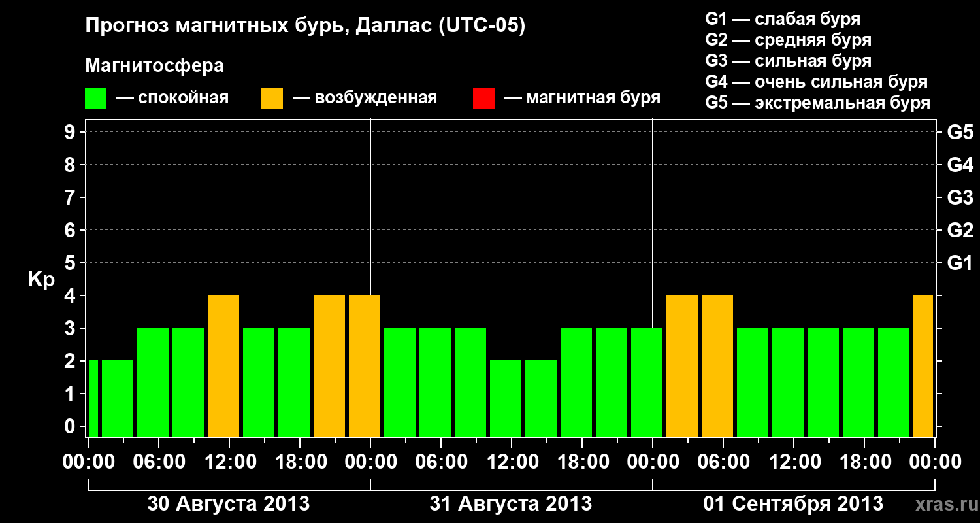Select the '— магнитная буря' legend label
This screenshot has height=523, width=980.
coord(583,99)
